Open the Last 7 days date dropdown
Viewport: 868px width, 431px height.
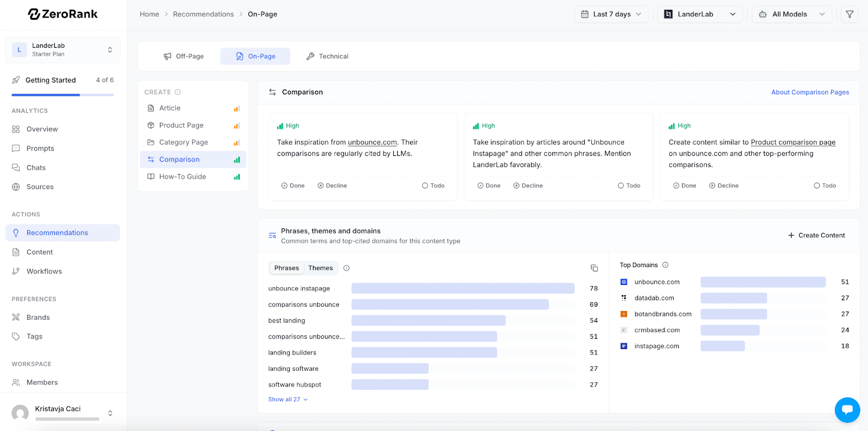[x=611, y=14]
